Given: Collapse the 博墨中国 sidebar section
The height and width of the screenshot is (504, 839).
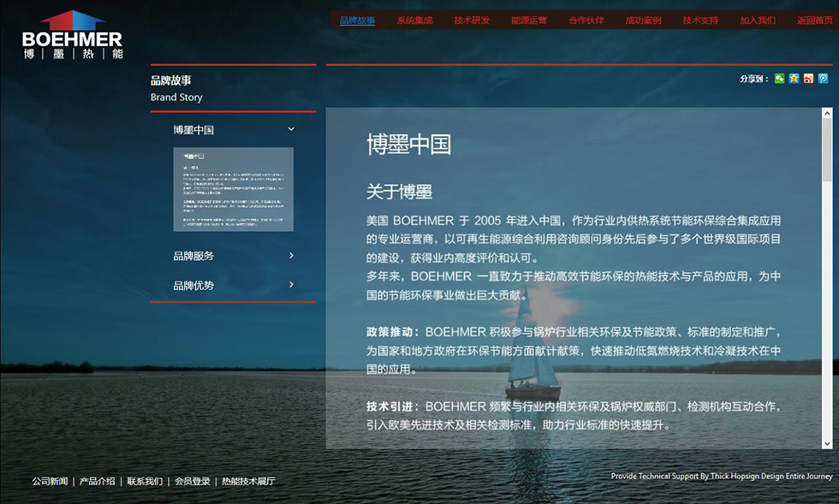Looking at the screenshot, I should [x=291, y=129].
